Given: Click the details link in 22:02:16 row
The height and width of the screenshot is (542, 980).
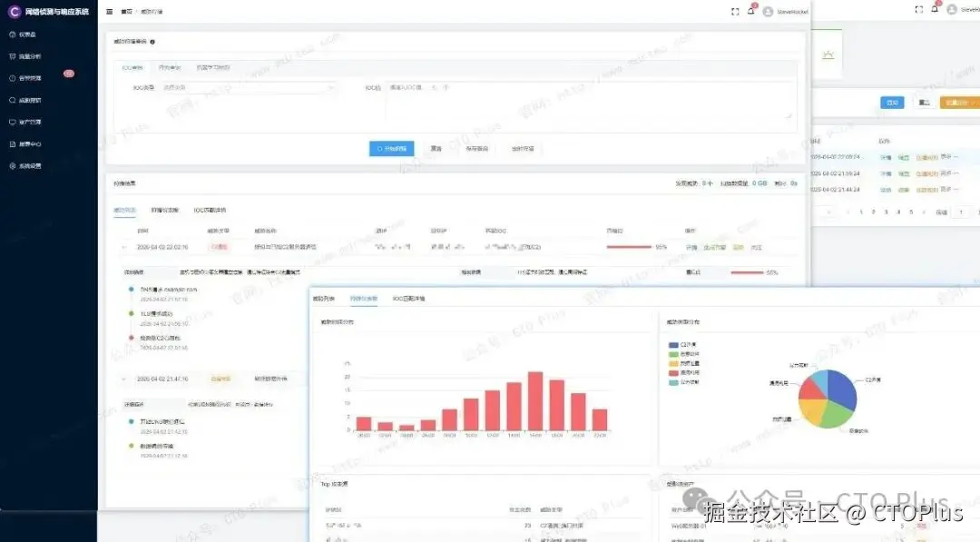Looking at the screenshot, I should pos(691,248).
